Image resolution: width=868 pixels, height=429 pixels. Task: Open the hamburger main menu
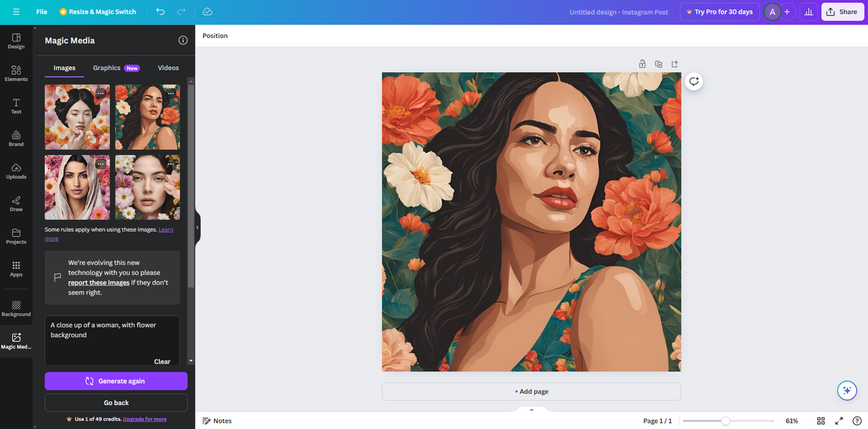coord(16,12)
